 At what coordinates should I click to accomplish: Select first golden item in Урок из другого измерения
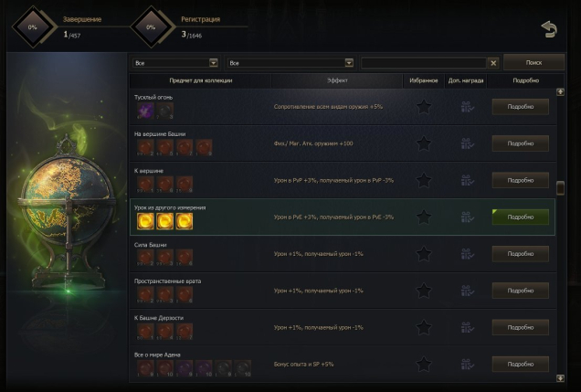tap(145, 221)
